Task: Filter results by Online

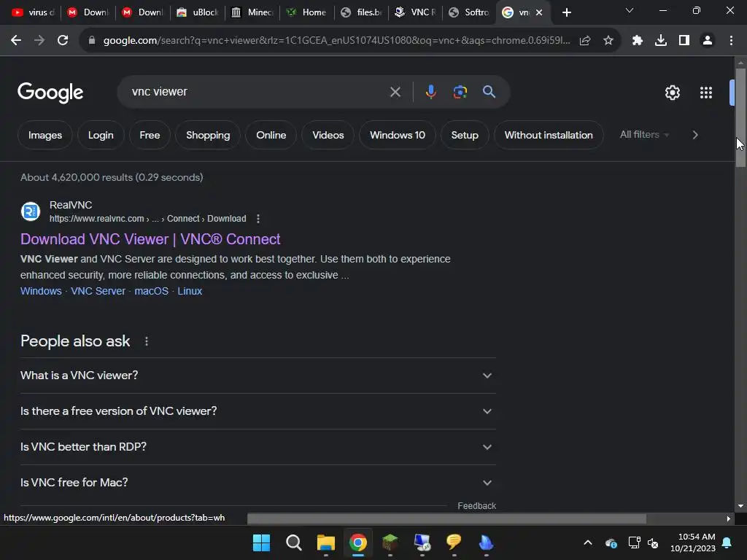Action: (x=271, y=135)
